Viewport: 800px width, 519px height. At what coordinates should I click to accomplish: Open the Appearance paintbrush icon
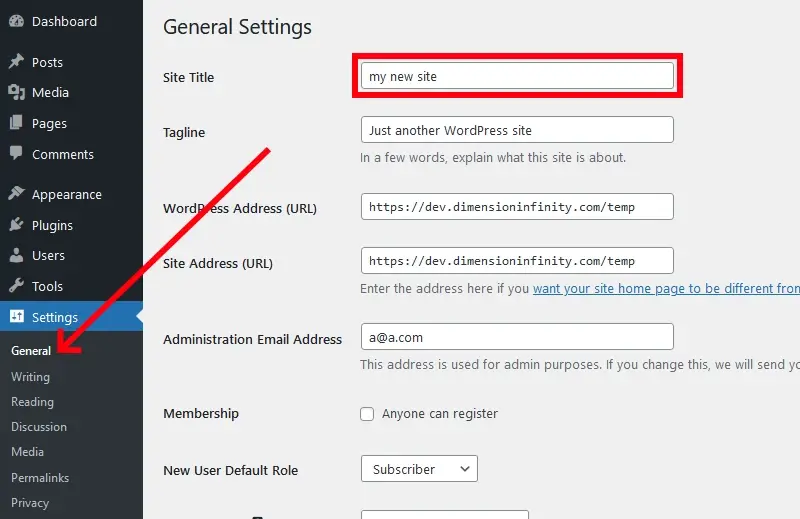pyautogui.click(x=16, y=193)
